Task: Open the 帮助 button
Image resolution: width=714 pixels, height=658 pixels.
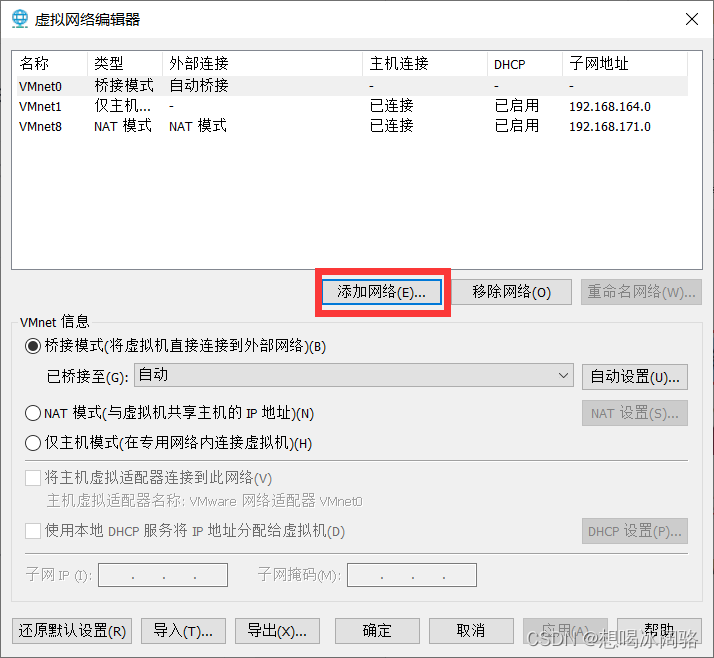Action: (659, 631)
